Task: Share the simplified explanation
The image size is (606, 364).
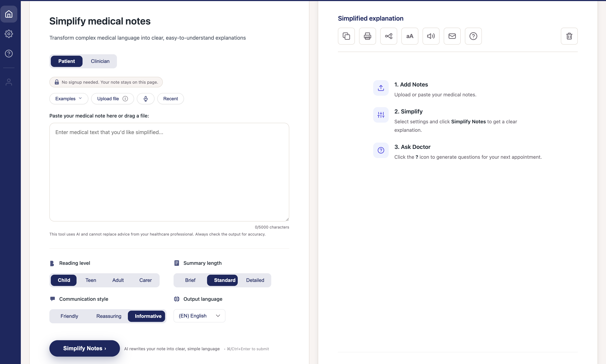Action: 388,36
